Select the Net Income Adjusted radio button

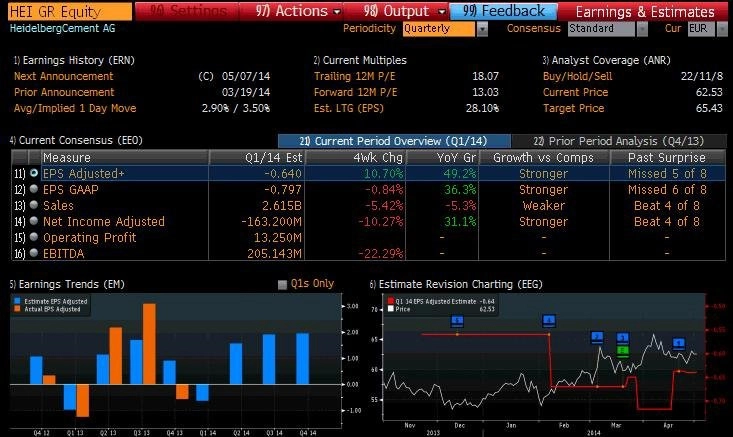click(x=34, y=221)
